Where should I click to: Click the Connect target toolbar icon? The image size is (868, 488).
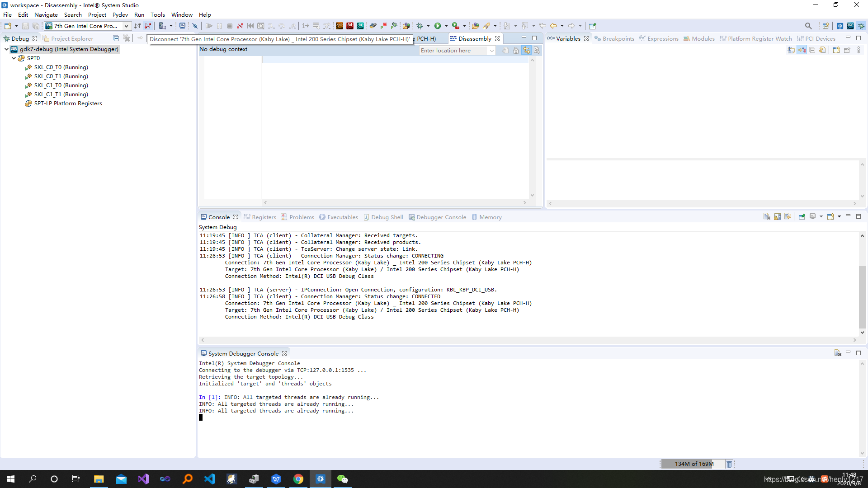[x=137, y=26]
